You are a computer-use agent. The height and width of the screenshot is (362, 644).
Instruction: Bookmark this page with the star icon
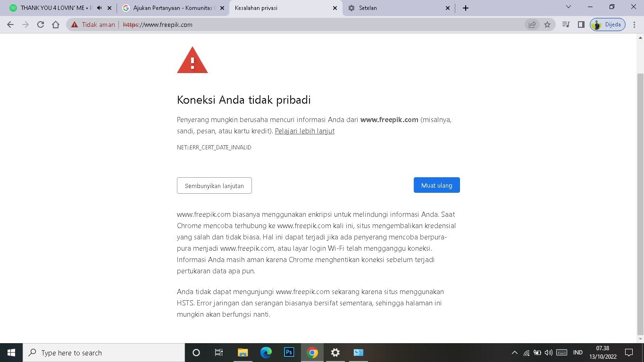point(547,25)
